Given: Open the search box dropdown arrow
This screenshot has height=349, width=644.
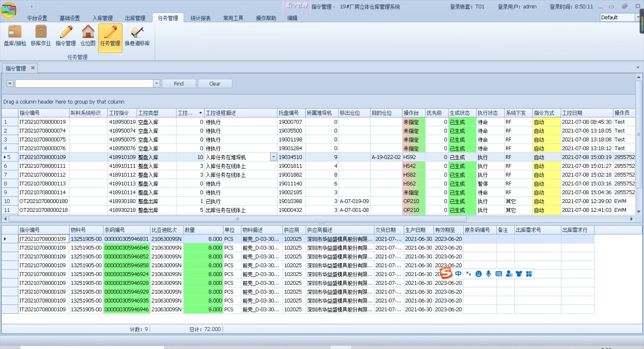Looking at the screenshot, I should point(156,84).
